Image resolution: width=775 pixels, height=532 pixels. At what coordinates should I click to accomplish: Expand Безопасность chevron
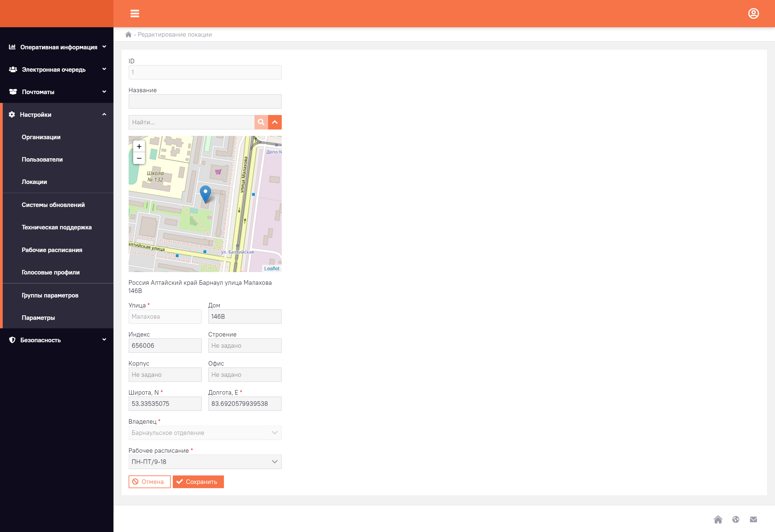[104, 340]
